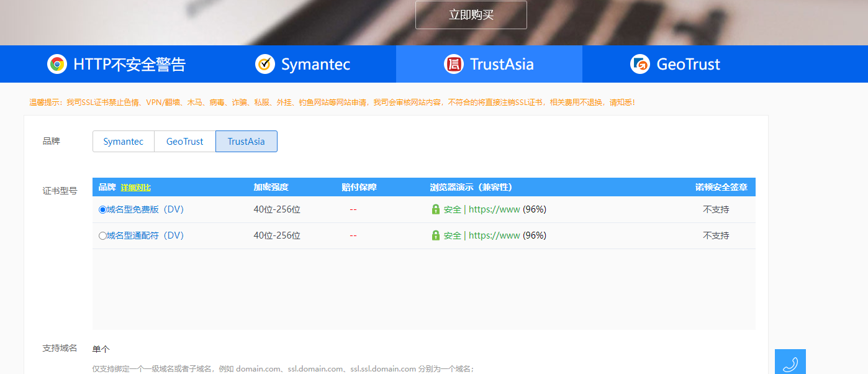This screenshot has width=868, height=374.
Task: Click 40位-256位 in 域名型通配符 row
Action: pos(277,236)
